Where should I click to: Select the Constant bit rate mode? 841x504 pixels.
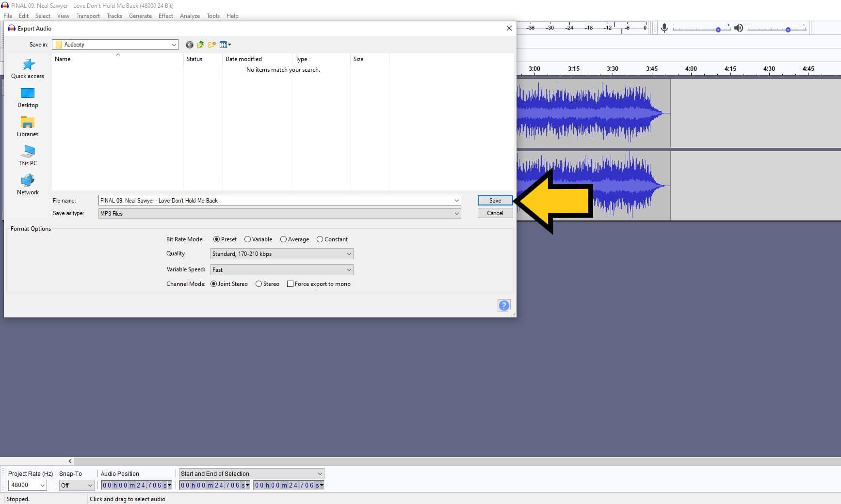pyautogui.click(x=320, y=239)
